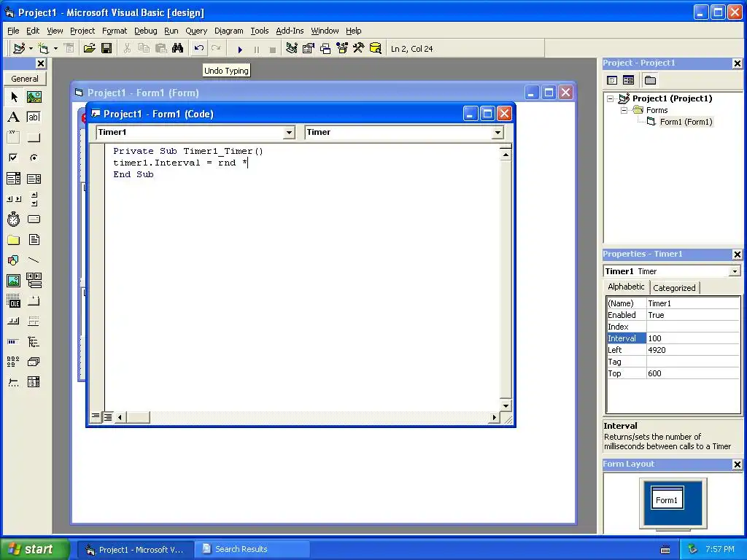Screen dimensions: 747x560
Task: Click the General tab of the toolbox
Action: click(25, 79)
